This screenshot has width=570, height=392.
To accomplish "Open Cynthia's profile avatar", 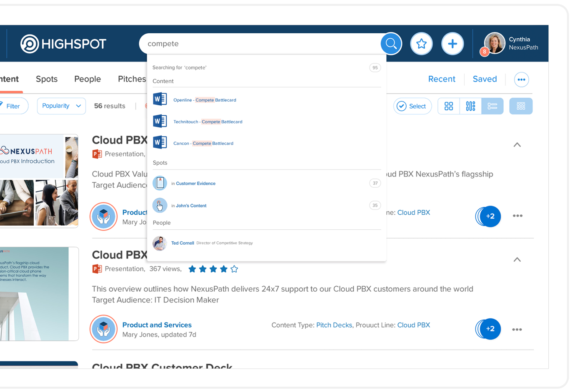I will pos(495,43).
